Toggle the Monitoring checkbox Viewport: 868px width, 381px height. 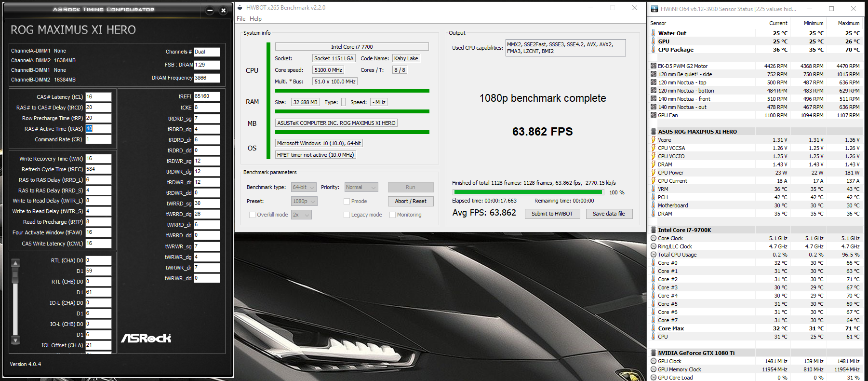pos(392,215)
